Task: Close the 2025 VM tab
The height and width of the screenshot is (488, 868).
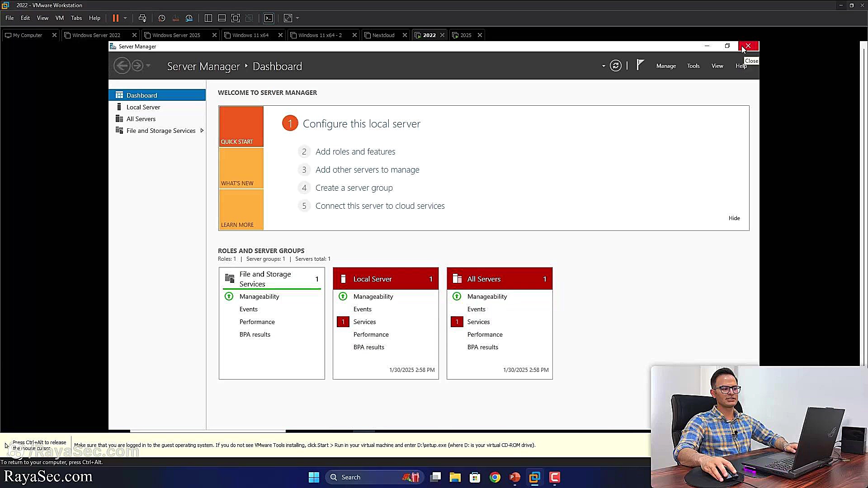Action: tap(480, 35)
